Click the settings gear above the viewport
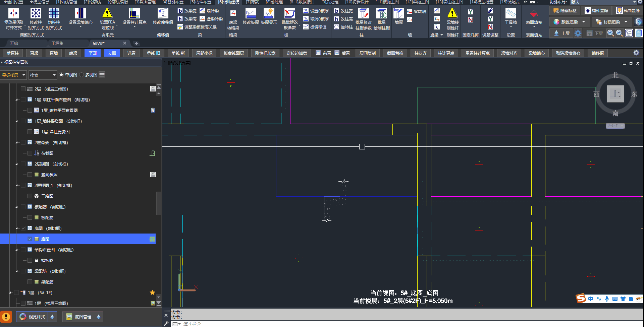 click(636, 53)
